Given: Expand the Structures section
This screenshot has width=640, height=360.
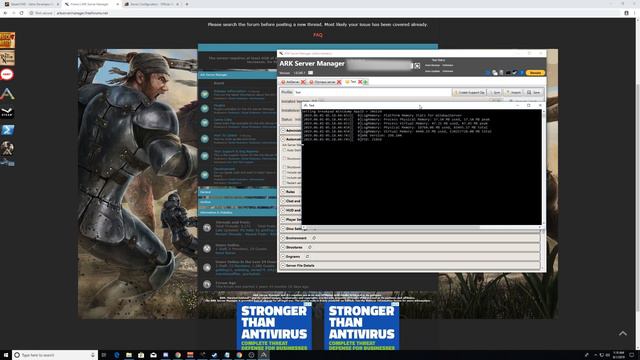Looking at the screenshot, I should [283, 247].
